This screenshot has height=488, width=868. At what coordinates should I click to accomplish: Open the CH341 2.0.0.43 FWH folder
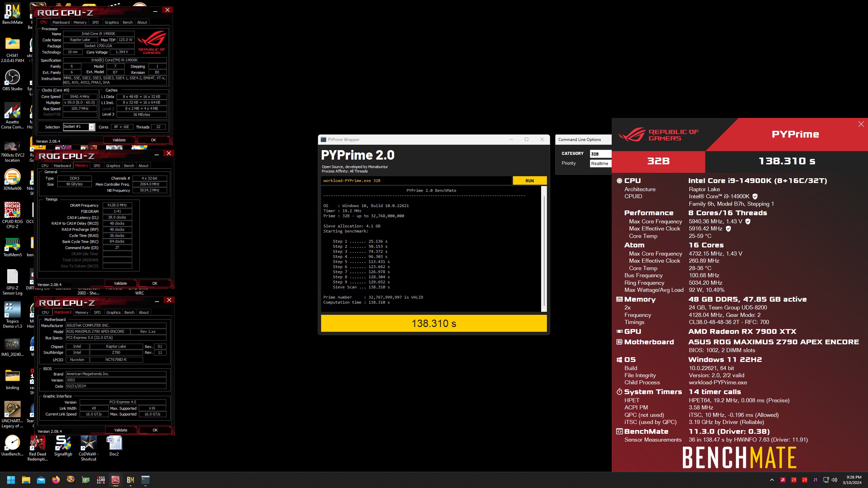click(x=13, y=50)
